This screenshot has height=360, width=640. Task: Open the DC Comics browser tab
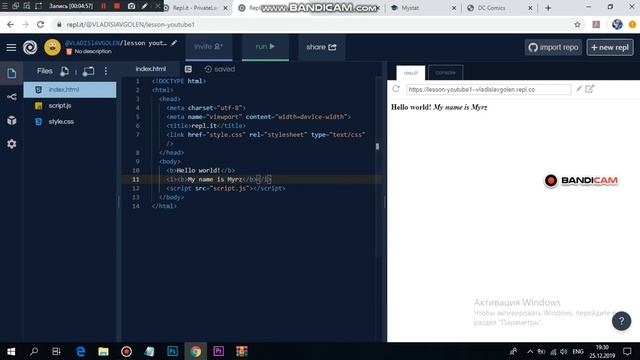tap(500, 8)
